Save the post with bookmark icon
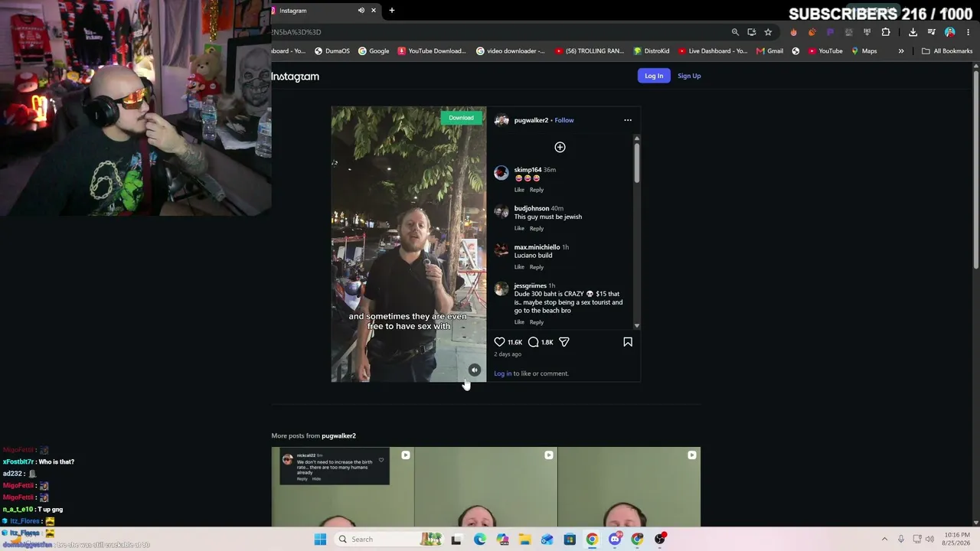The width and height of the screenshot is (980, 551). (x=628, y=342)
